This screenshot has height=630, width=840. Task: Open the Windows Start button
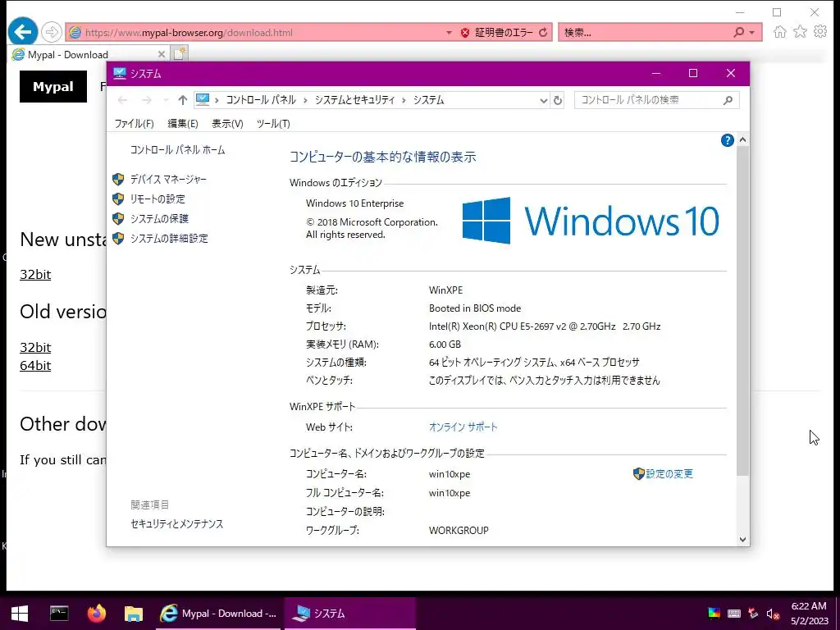20,614
